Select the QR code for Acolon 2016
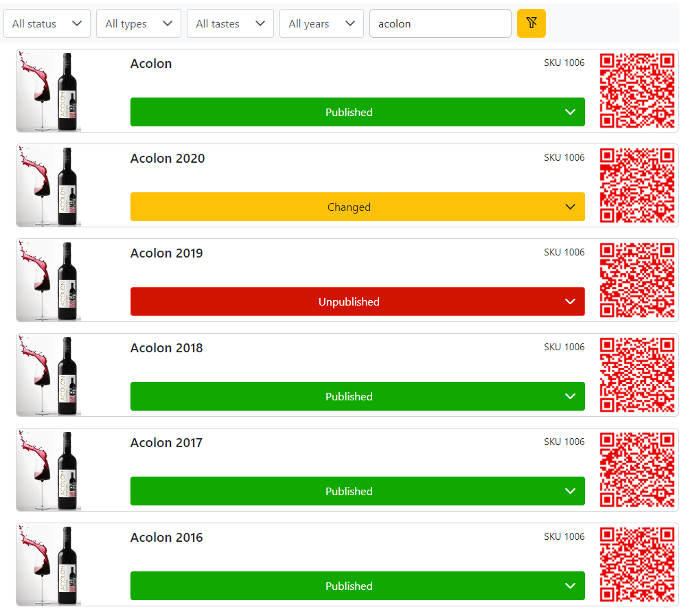 pos(637,564)
